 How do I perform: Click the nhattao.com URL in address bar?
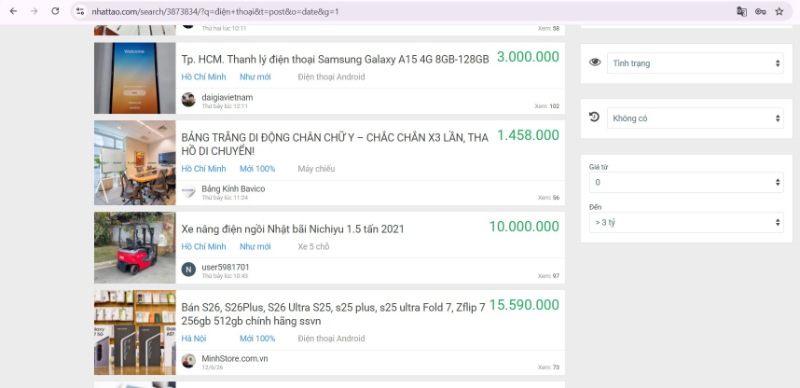(215, 11)
